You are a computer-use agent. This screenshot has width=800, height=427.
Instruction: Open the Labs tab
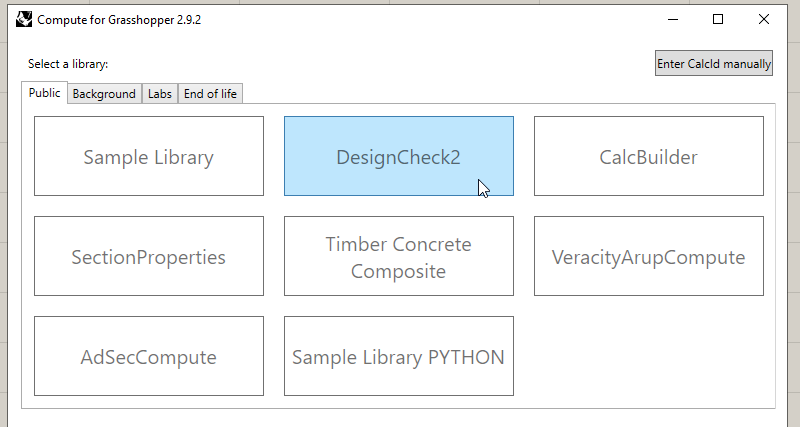[160, 94]
